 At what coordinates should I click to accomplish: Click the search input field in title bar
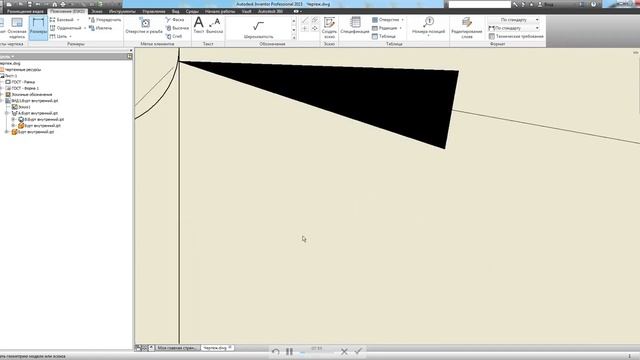click(x=480, y=4)
